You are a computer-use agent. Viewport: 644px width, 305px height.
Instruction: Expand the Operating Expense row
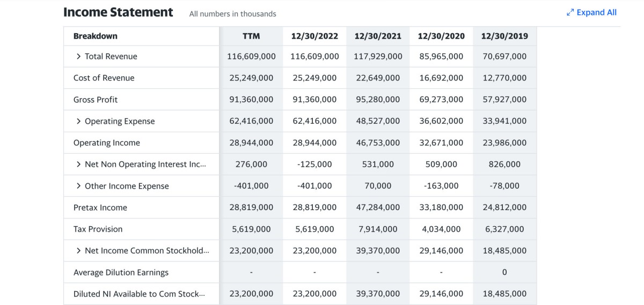tap(79, 121)
